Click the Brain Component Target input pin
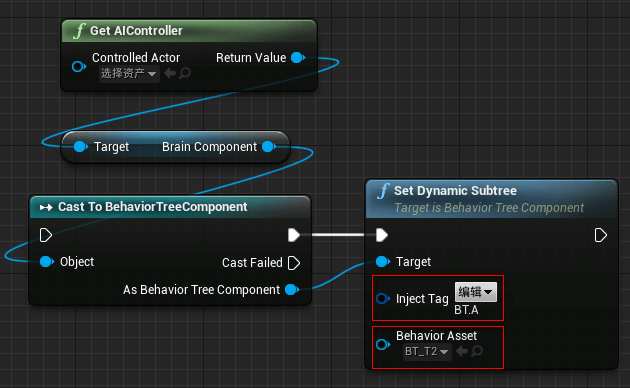Screen dimensions: 630x388 (x=81, y=147)
